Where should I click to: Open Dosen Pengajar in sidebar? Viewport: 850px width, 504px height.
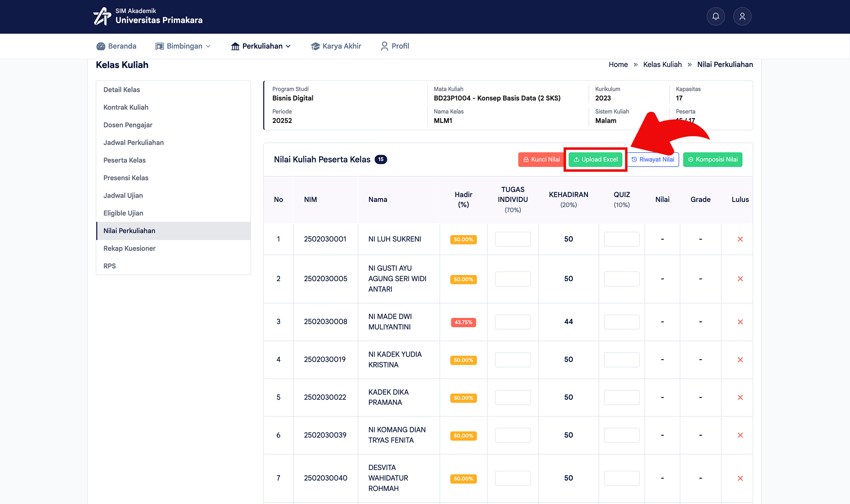point(173,125)
